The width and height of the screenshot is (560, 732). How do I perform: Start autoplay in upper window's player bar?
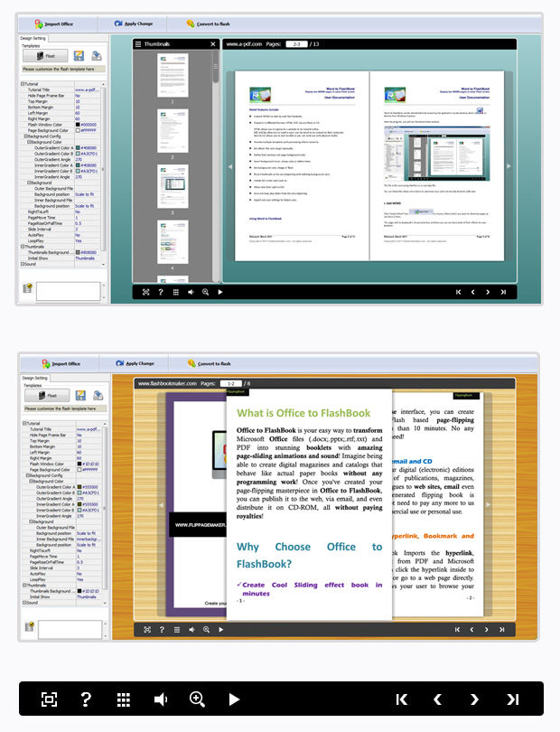coord(220,292)
